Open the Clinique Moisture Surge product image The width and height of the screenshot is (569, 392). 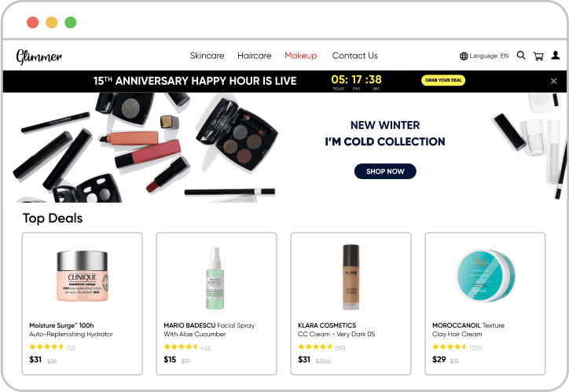pos(83,276)
